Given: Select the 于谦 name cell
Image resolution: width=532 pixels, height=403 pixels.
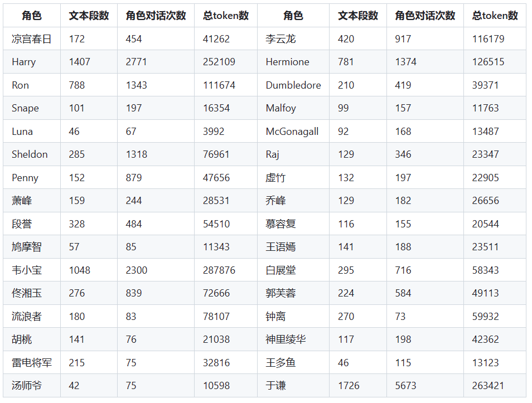Looking at the screenshot, I should pyautogui.click(x=293, y=385).
